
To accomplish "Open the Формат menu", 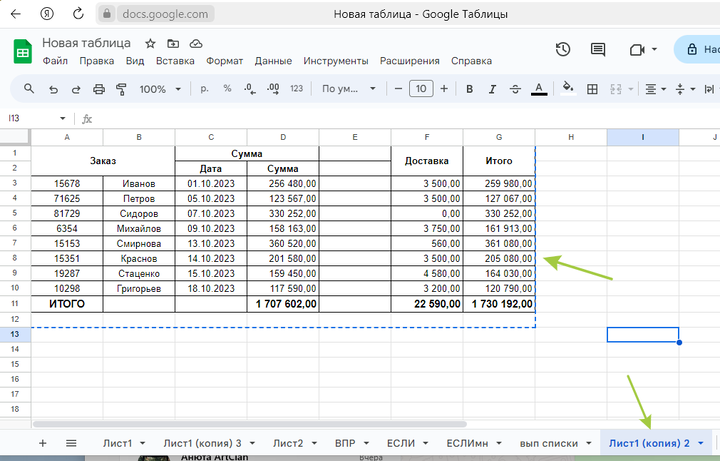I will tap(225, 61).
